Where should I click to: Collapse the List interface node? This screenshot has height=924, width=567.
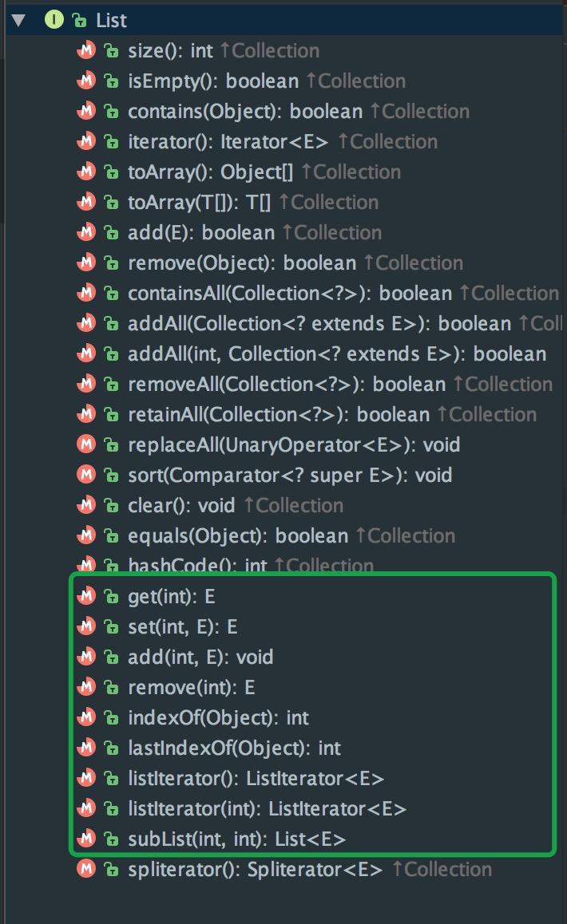pyautogui.click(x=19, y=21)
